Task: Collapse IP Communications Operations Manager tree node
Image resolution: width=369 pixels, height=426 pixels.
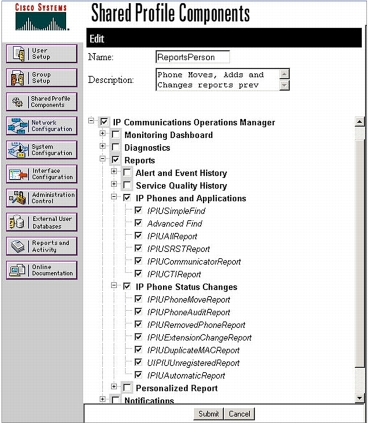Action: 91,121
